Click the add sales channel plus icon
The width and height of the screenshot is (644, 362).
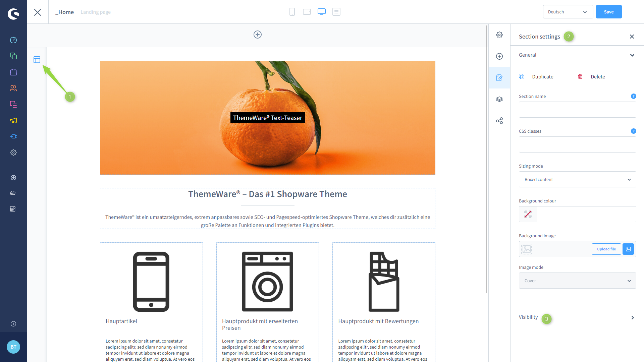(13, 178)
